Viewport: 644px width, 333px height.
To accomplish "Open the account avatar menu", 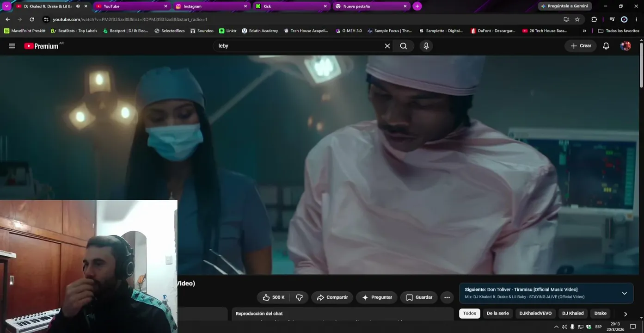I will [x=626, y=46].
